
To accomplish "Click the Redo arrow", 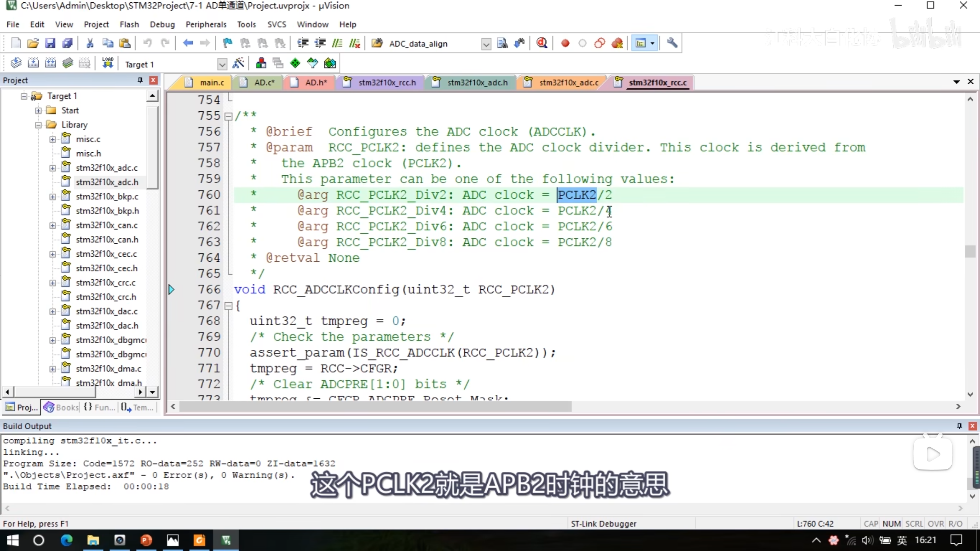I will (165, 43).
